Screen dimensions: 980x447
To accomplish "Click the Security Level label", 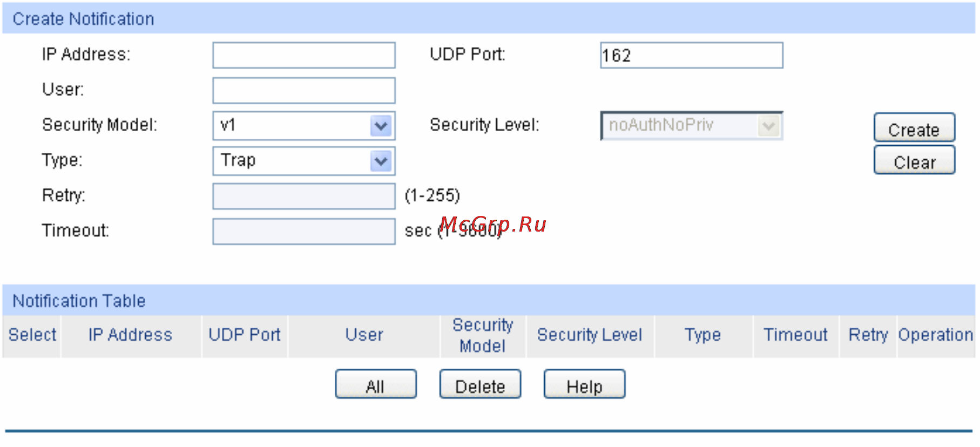I will coord(484,125).
